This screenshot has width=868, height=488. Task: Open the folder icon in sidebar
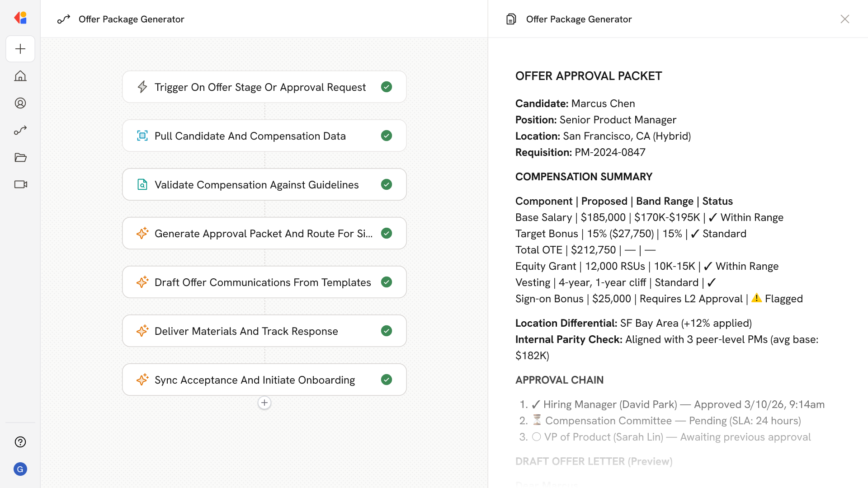[x=20, y=157]
